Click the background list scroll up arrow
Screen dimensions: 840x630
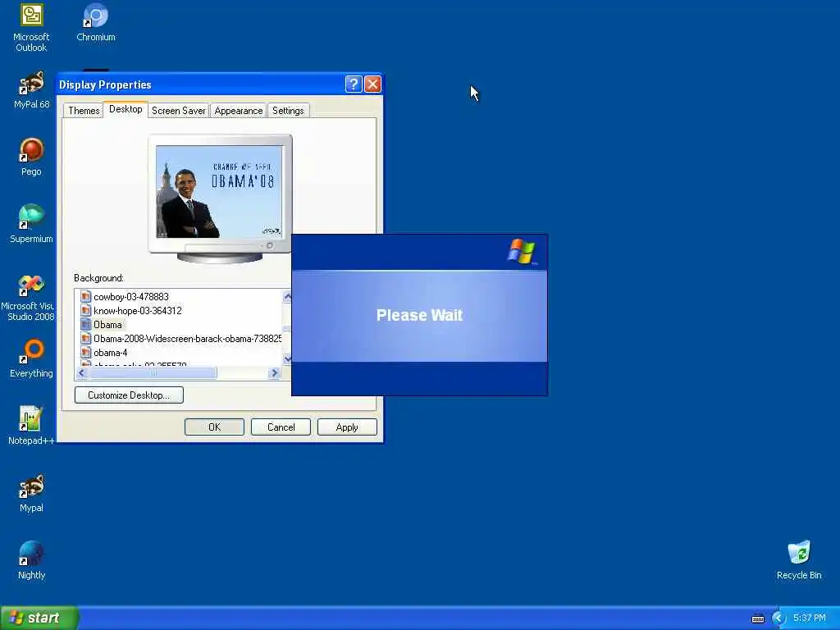tap(287, 296)
